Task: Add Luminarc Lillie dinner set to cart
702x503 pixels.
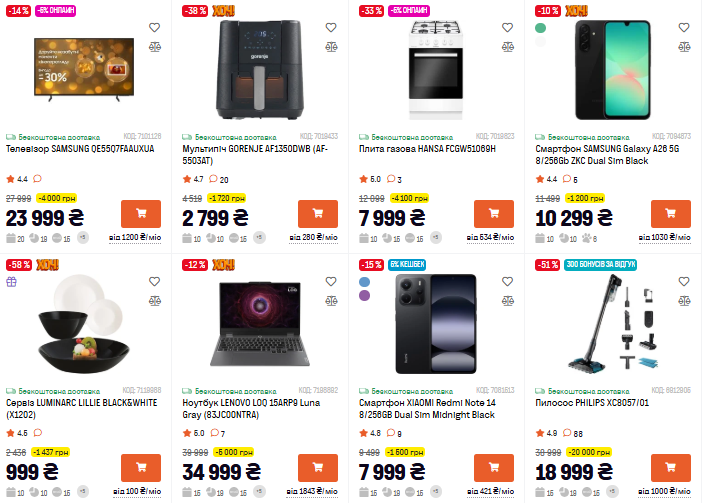Action: [x=140, y=468]
